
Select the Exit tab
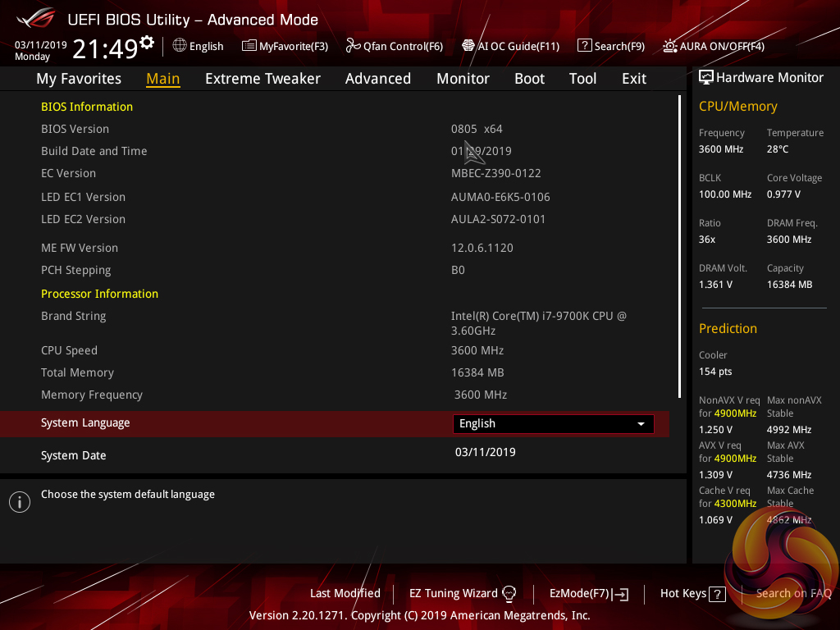pyautogui.click(x=634, y=79)
